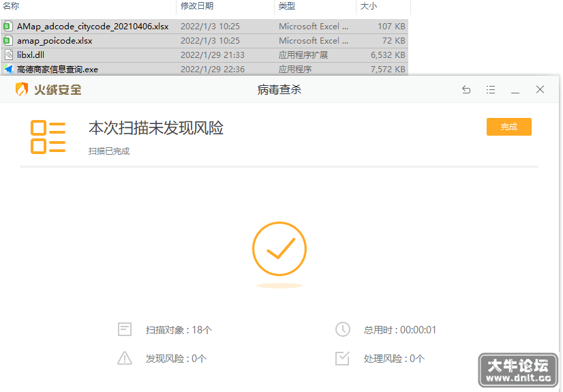Click the orange checkmark circle

click(279, 249)
